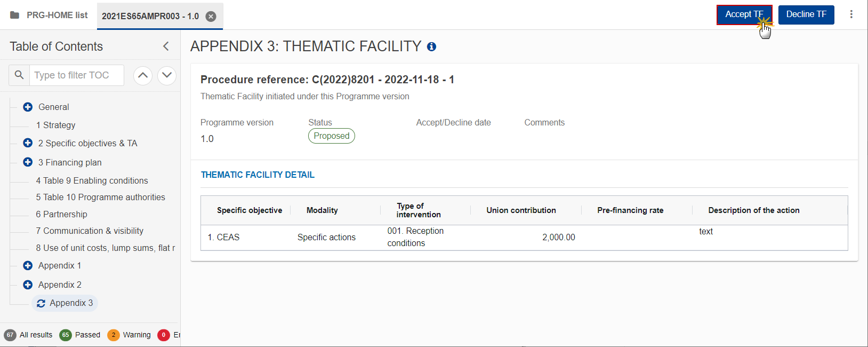Click the search magnifier icon in TOC
868x347 pixels.
[19, 75]
